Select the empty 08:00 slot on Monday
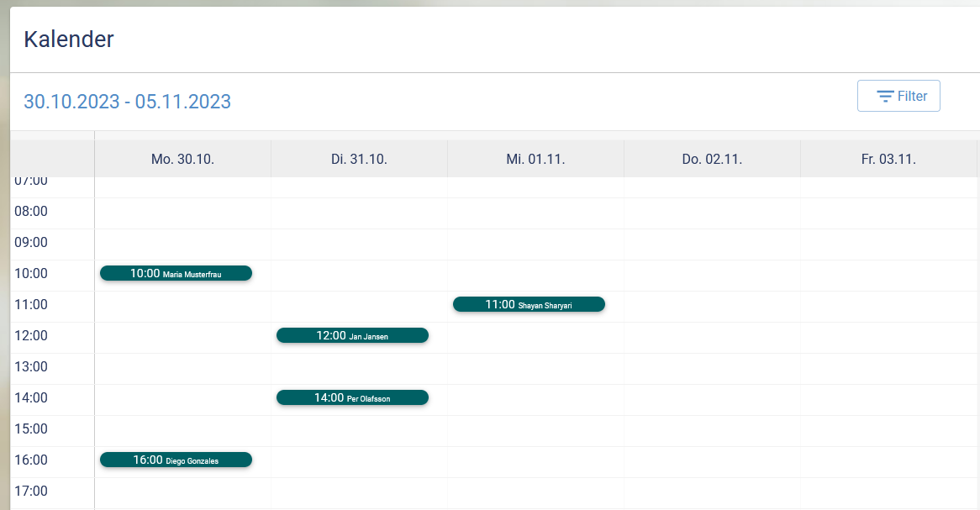 tap(182, 213)
